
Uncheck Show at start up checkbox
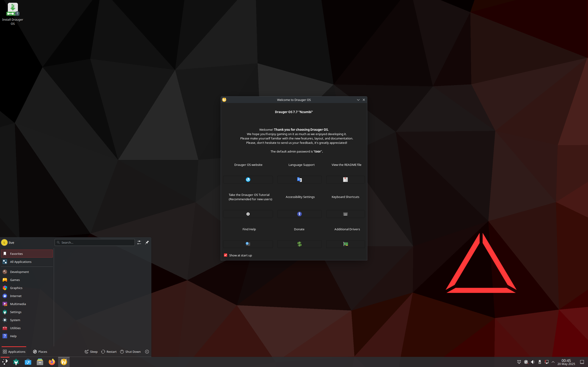click(x=226, y=255)
